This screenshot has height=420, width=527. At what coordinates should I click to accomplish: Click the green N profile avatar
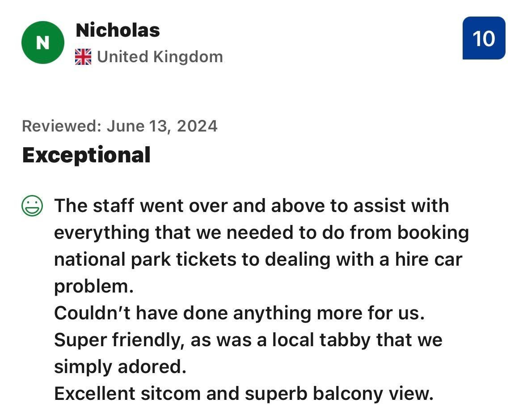point(42,42)
